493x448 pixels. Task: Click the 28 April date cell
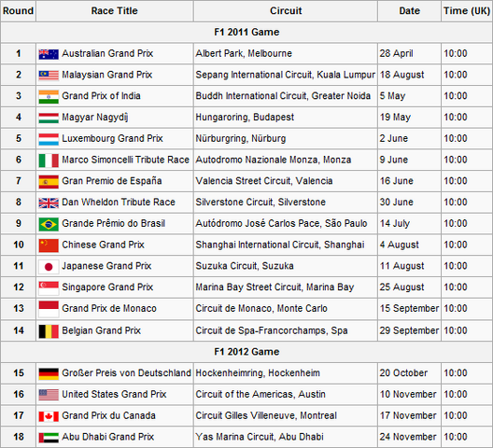tap(409, 54)
